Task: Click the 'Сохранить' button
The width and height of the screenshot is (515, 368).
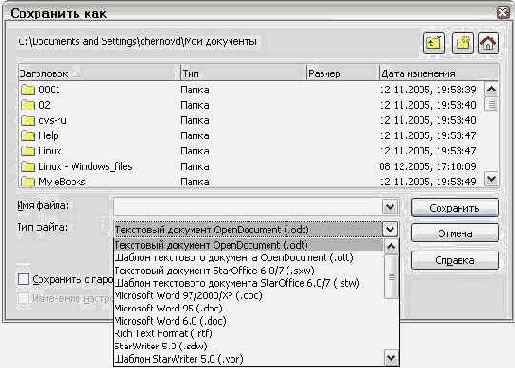Action: tap(455, 208)
